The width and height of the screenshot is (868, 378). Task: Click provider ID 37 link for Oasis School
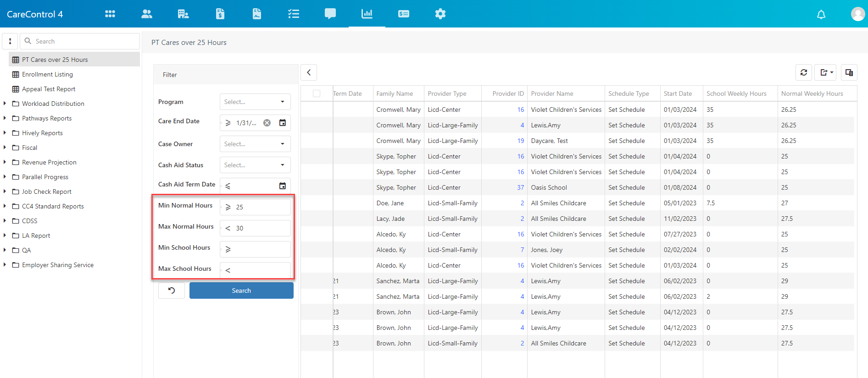point(520,187)
